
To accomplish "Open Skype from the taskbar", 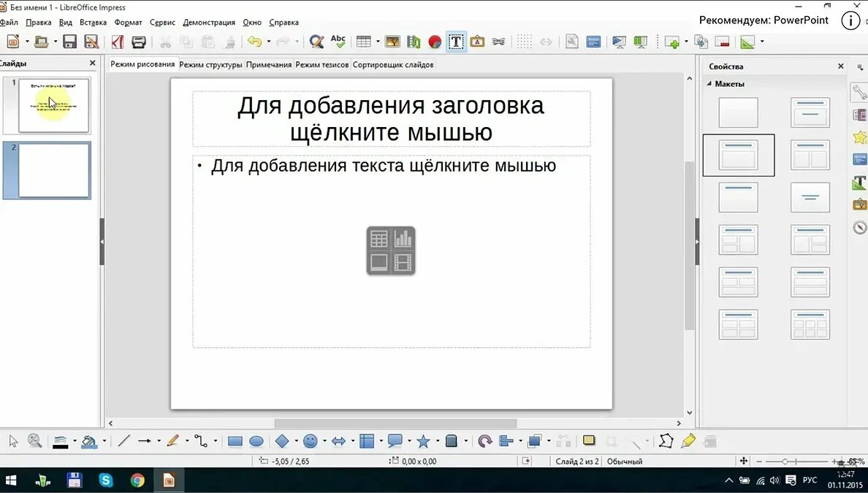I will [106, 481].
